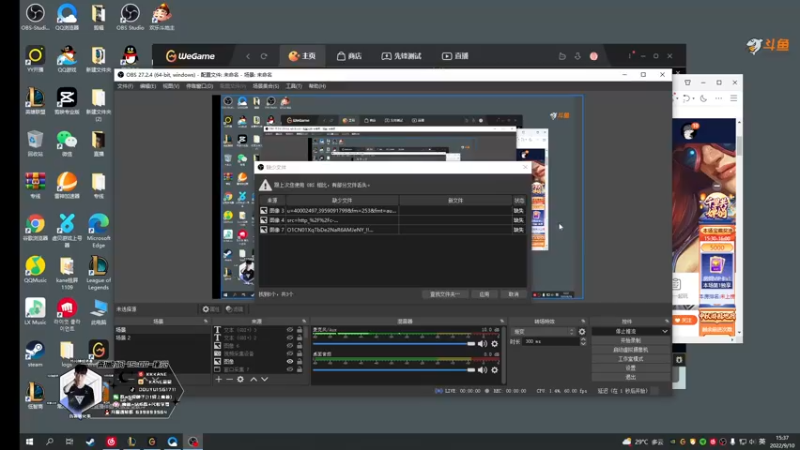
Task: Click 开始录制 button
Action: tap(631, 341)
